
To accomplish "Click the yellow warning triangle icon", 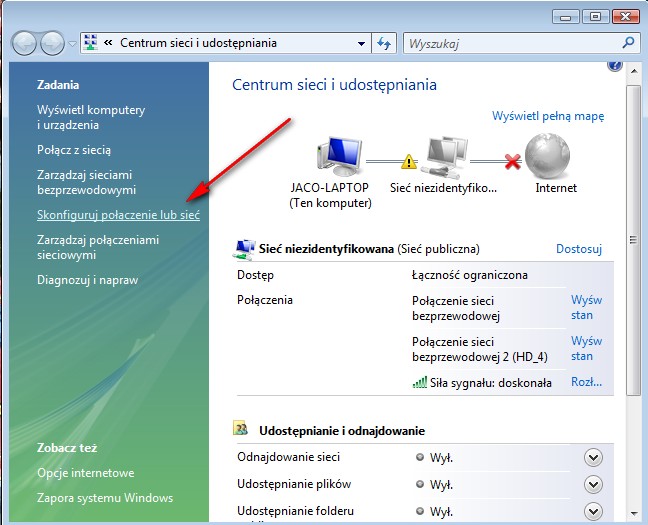I will (407, 161).
